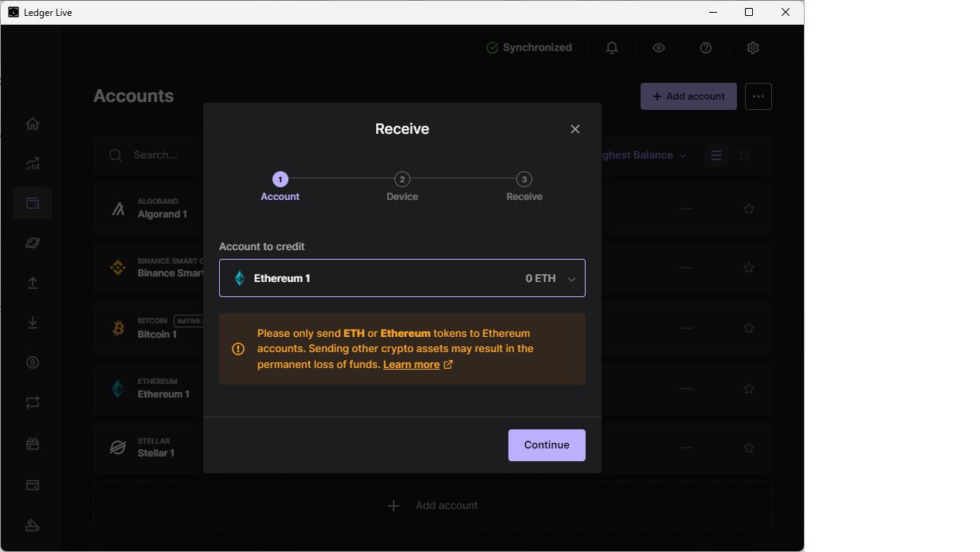Focus the accounts Search field

tap(155, 155)
